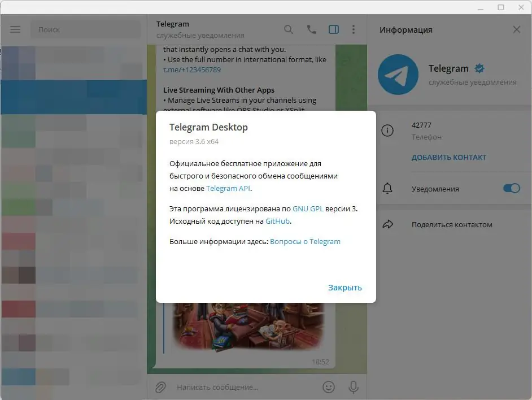Click the Telegram API link
Viewport: 532px width, 400px height.
coord(228,188)
